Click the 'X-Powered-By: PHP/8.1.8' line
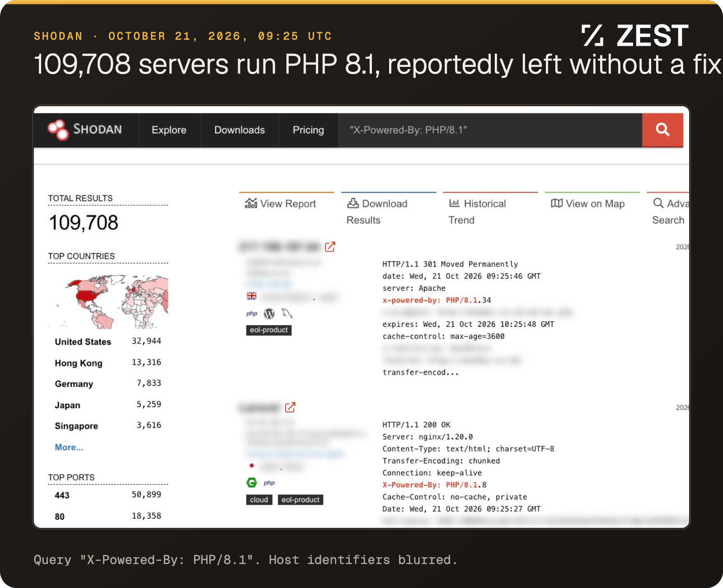Screen dimensions: 723x588 [434, 485]
